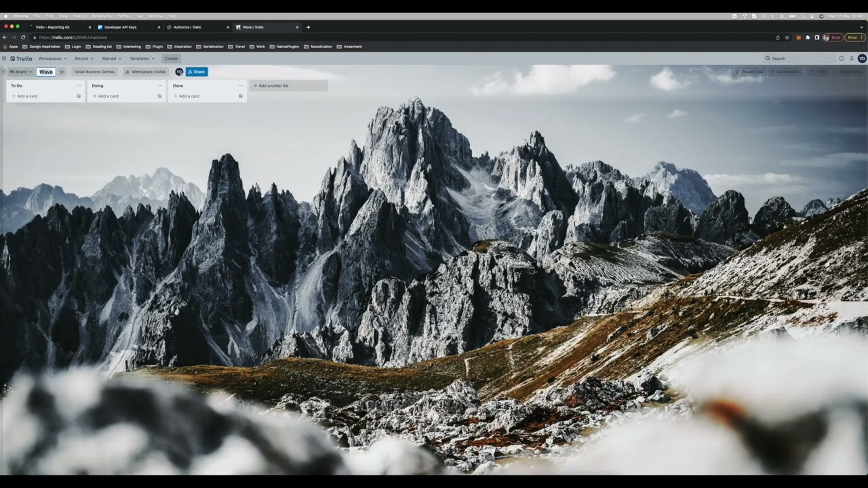Open macOS Spotlight search in menu bar
This screenshot has width=868, height=488.
point(803,16)
